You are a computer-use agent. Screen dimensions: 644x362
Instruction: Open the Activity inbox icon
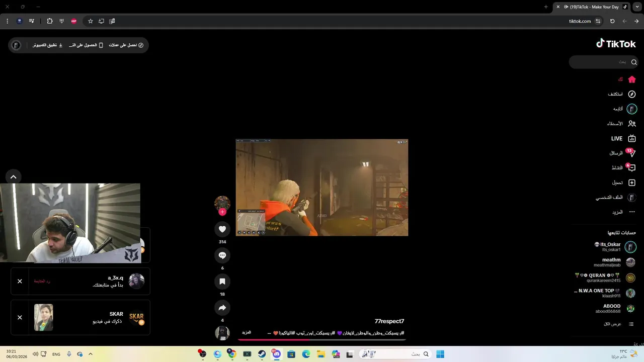632,168
